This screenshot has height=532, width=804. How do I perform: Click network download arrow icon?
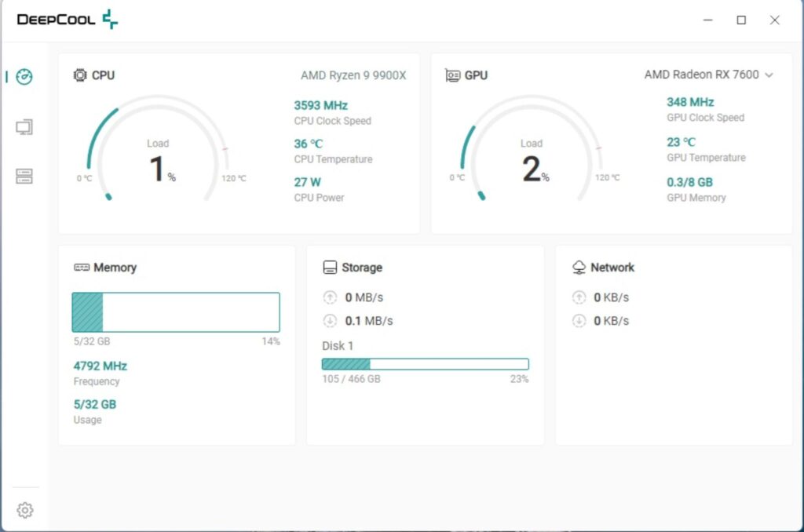[x=579, y=321]
